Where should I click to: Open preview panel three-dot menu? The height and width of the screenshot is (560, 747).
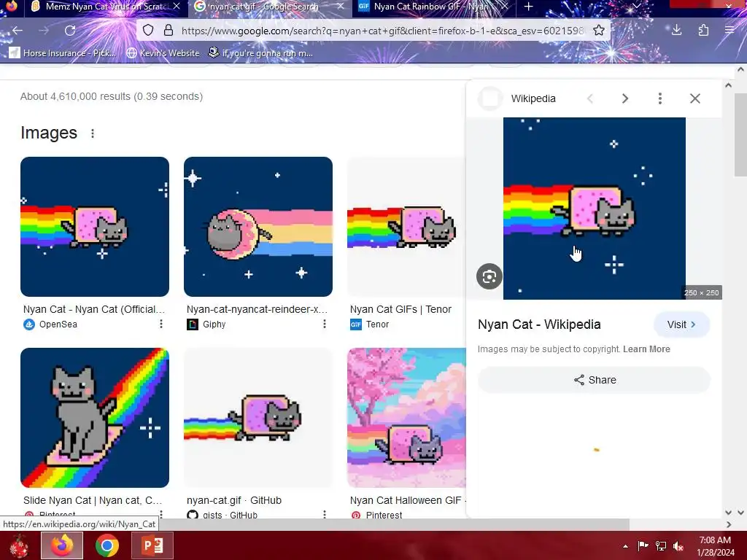coord(659,98)
